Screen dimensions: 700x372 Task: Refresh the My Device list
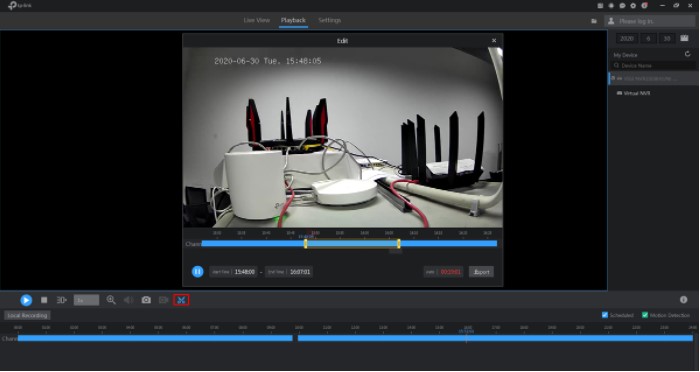pos(688,54)
